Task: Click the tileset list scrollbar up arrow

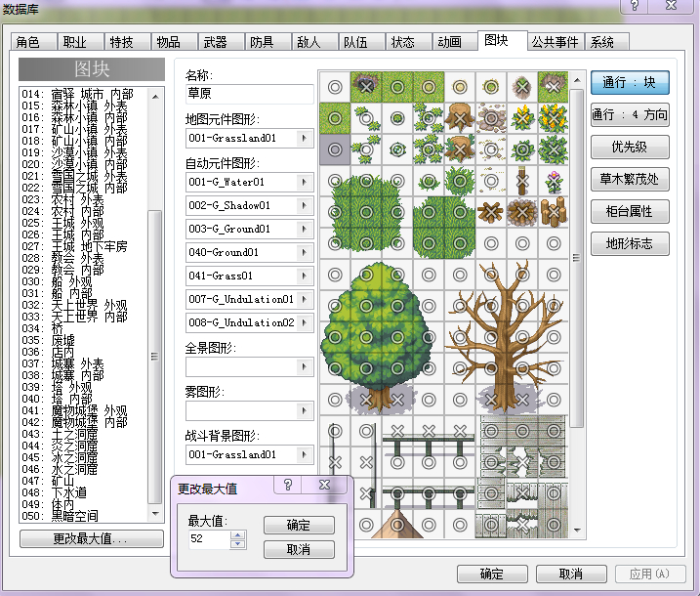Action: click(155, 96)
